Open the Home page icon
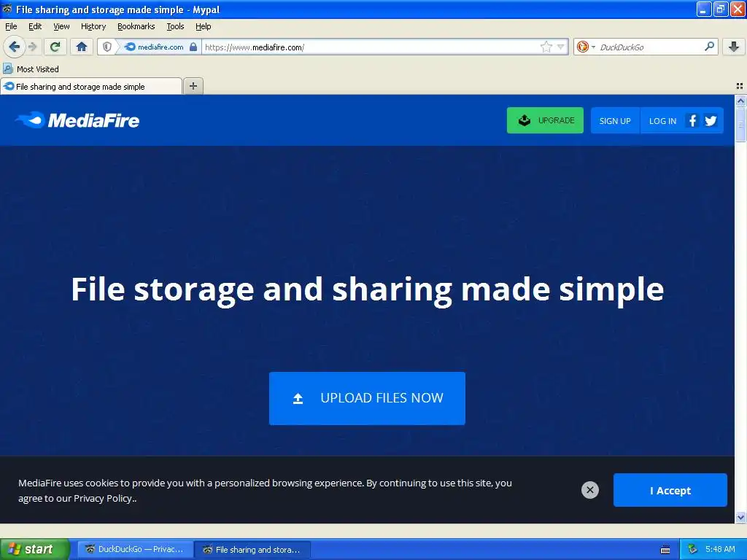747x560 pixels. coord(82,47)
